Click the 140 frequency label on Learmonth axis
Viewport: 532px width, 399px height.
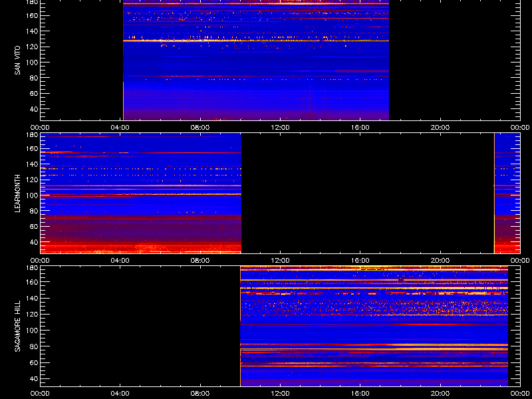tap(31, 164)
